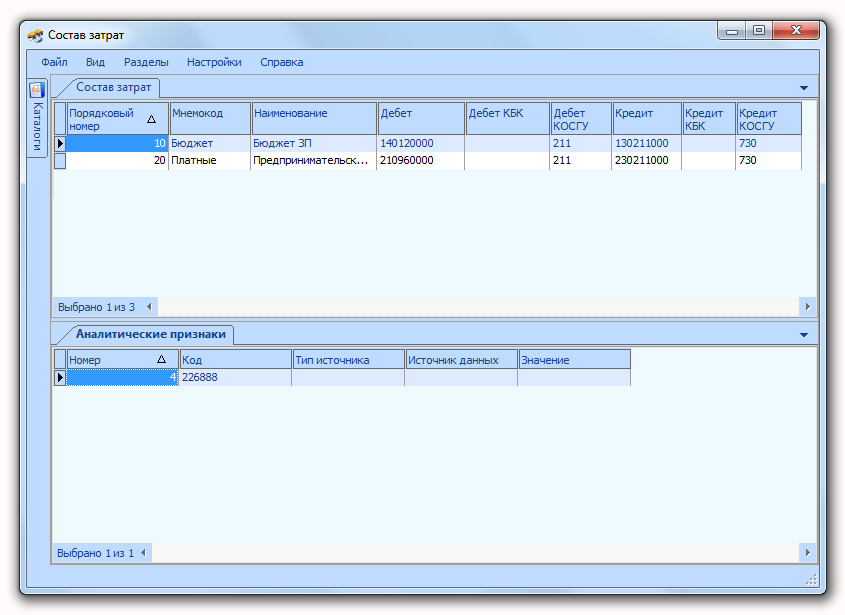Viewport: 845px width, 615px height.
Task: Open the Файл menu
Action: coord(54,63)
